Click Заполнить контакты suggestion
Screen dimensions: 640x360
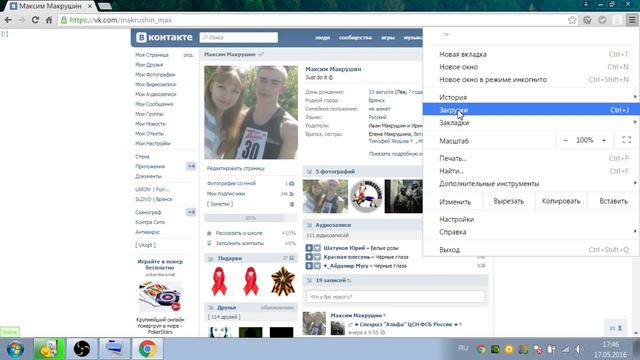[240, 243]
